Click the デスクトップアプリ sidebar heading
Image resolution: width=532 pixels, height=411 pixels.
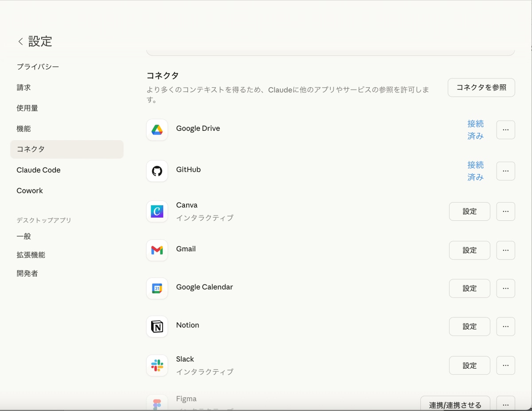(44, 220)
